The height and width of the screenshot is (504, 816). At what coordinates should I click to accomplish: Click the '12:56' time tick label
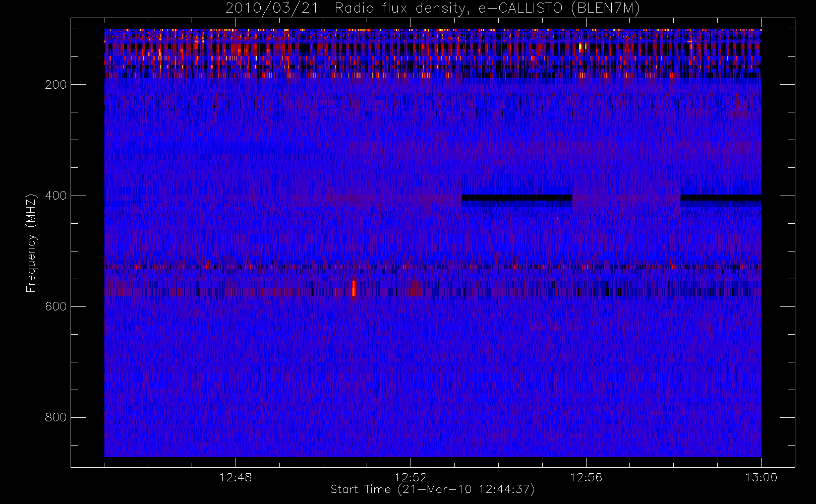(586, 477)
